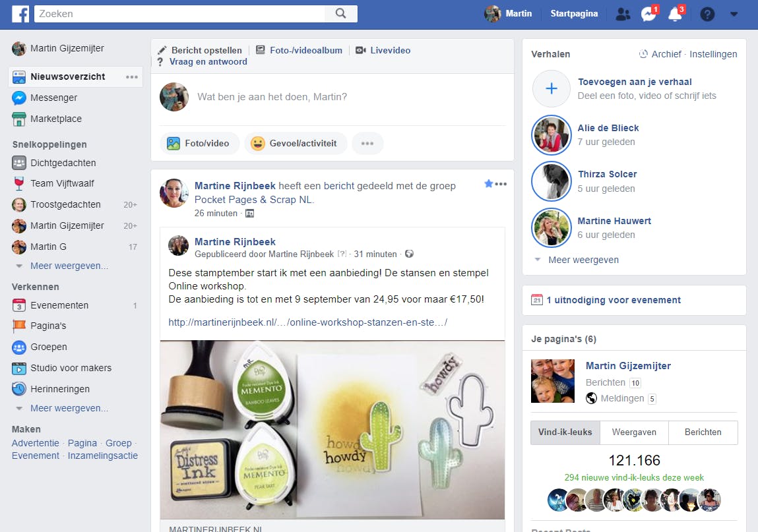Open the martinerijnbeek.nl workshop link
This screenshot has width=758, height=532.
pos(308,322)
